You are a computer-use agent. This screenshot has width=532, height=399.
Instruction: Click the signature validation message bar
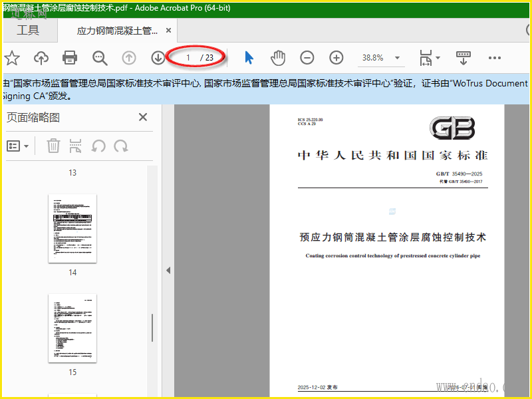point(266,90)
